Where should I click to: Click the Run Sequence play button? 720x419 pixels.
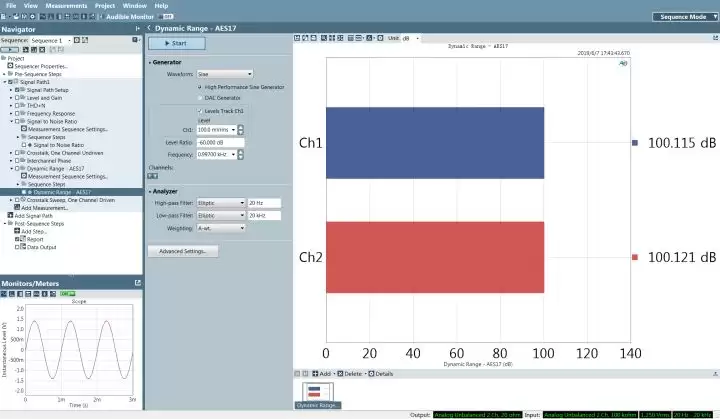click(10, 49)
